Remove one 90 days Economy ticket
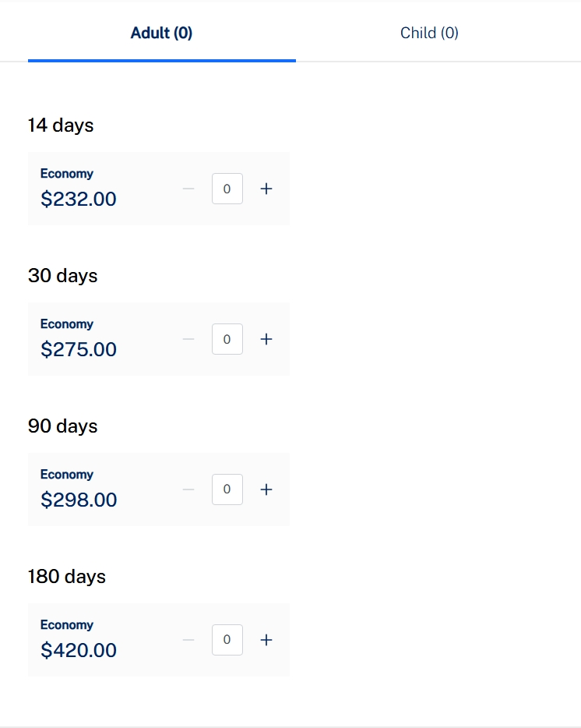This screenshot has height=728, width=581. click(x=188, y=489)
